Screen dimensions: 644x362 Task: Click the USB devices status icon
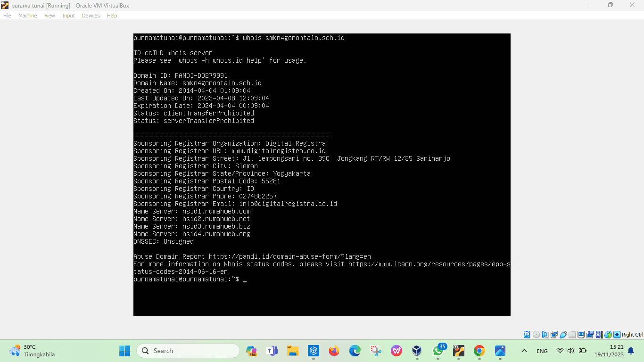[x=563, y=335]
